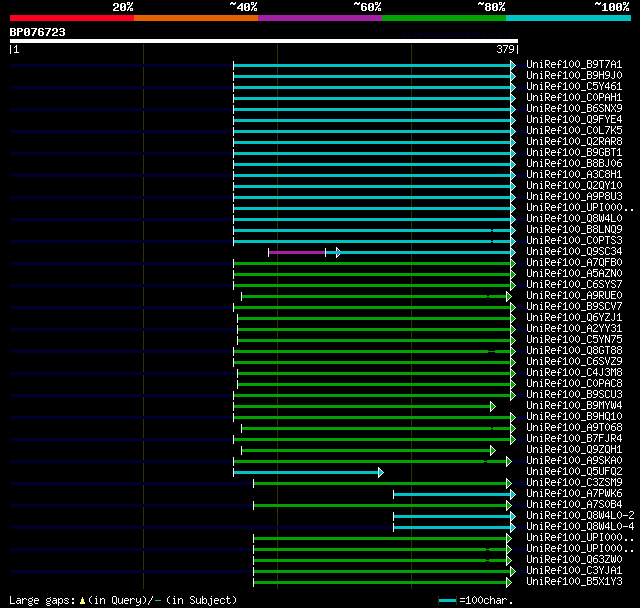Click UniRef100_Q9ZQH1 label

[574, 450]
